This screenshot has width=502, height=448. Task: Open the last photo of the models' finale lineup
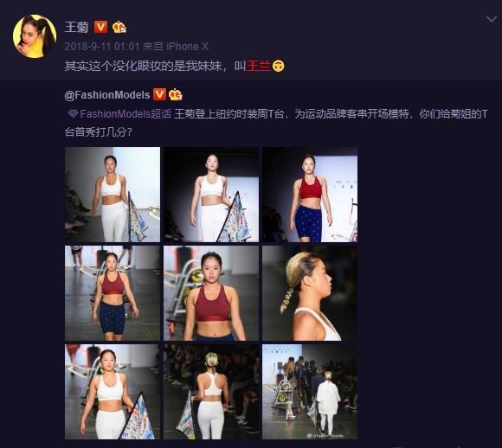click(x=310, y=392)
